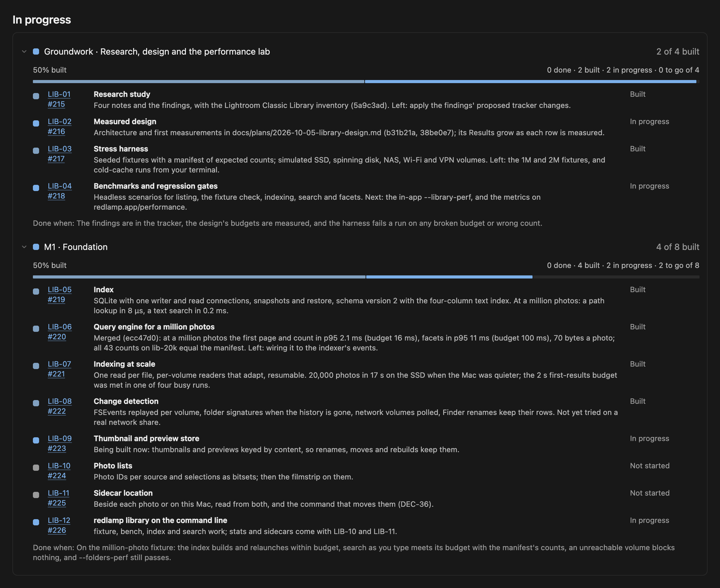Open issue #225
Screen dimensions: 720x588
(57, 503)
